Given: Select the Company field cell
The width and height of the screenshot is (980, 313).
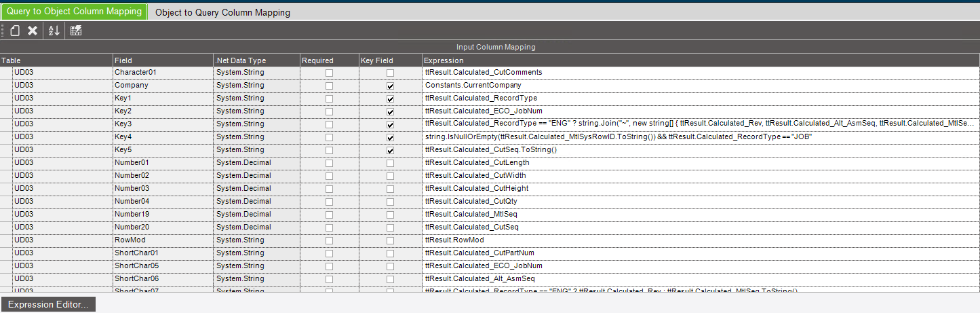Looking at the screenshot, I should (163, 86).
